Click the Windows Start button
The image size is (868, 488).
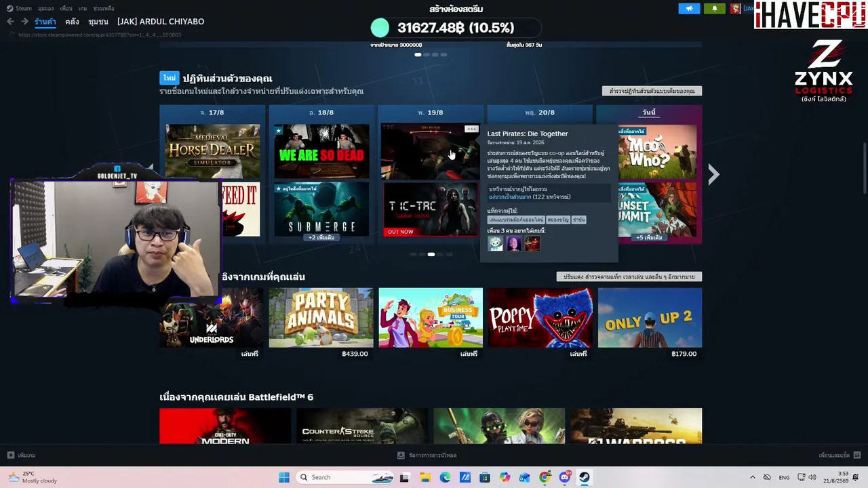(284, 477)
